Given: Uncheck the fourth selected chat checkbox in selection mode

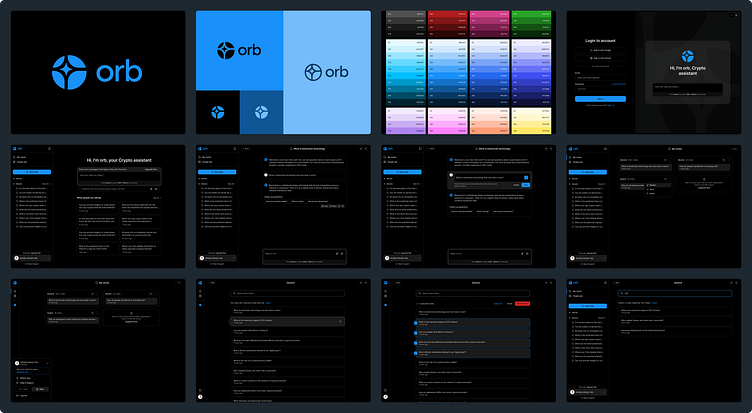Looking at the screenshot, I should [416, 353].
